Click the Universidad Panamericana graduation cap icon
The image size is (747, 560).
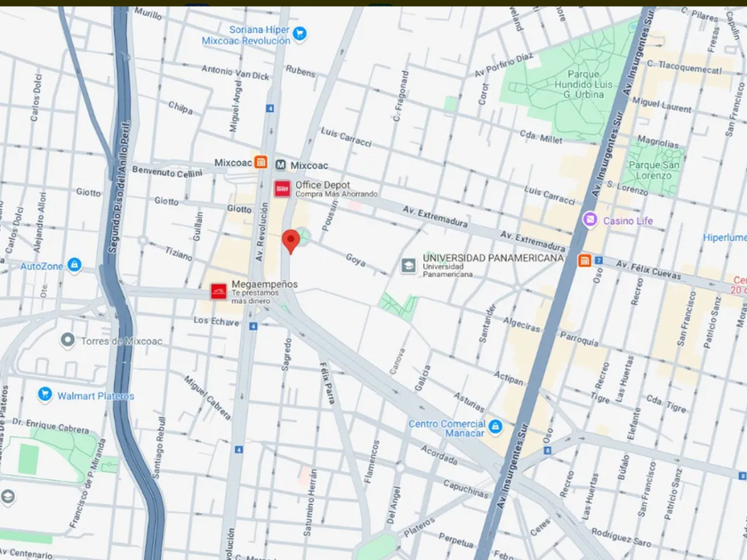pos(408,265)
